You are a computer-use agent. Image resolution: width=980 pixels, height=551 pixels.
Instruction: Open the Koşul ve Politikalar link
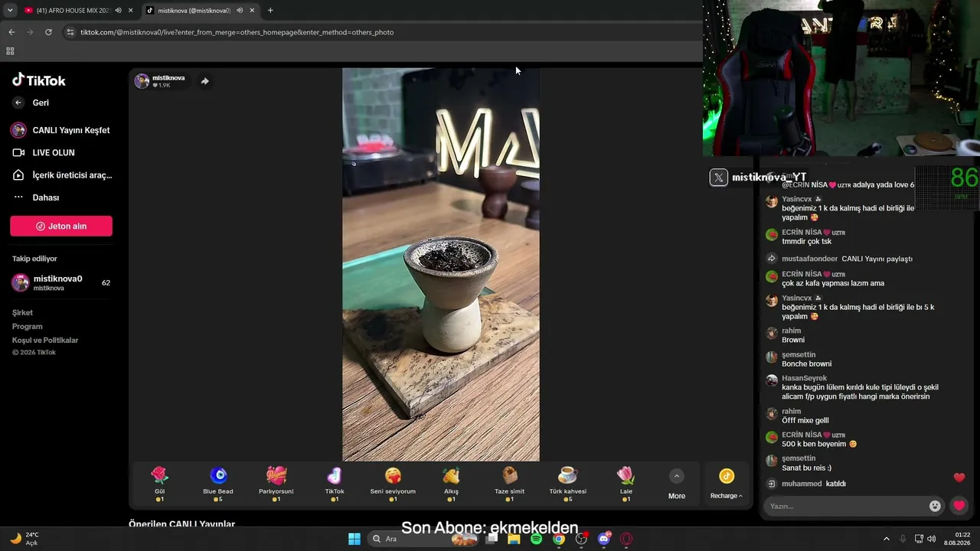click(x=45, y=340)
